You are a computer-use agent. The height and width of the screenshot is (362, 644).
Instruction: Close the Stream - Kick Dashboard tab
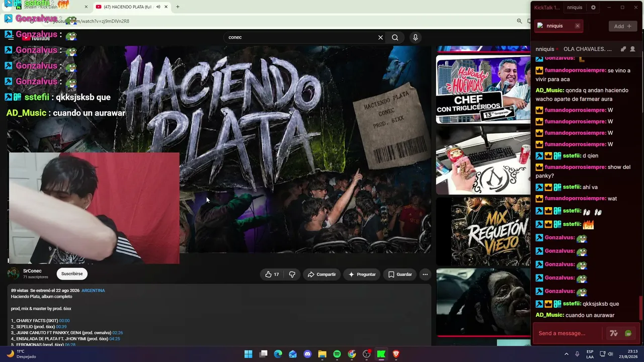(86, 7)
